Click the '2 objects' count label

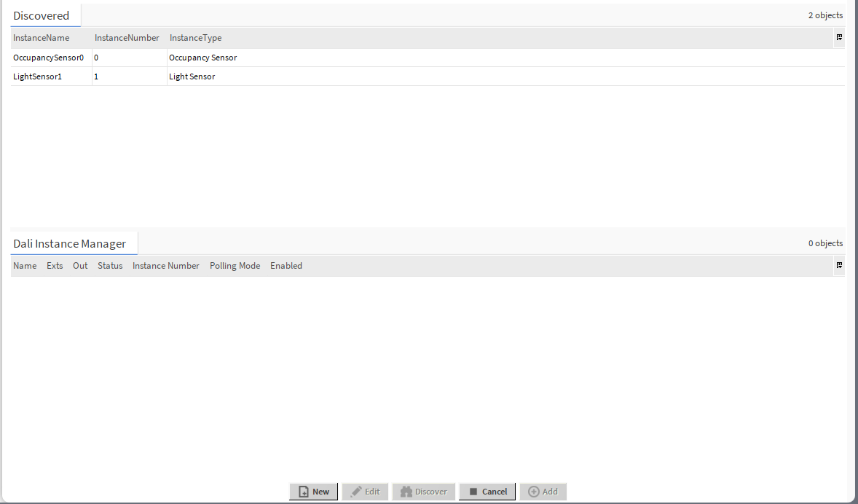pyautogui.click(x=825, y=15)
